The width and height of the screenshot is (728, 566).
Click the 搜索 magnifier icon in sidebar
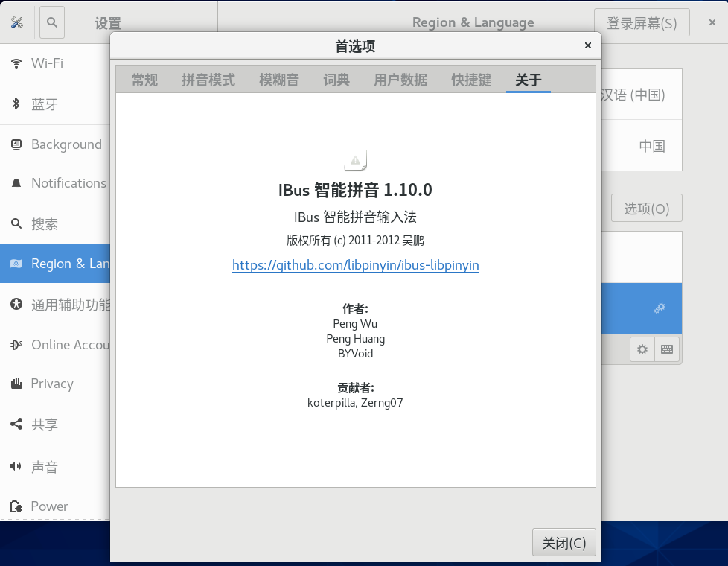(x=16, y=223)
